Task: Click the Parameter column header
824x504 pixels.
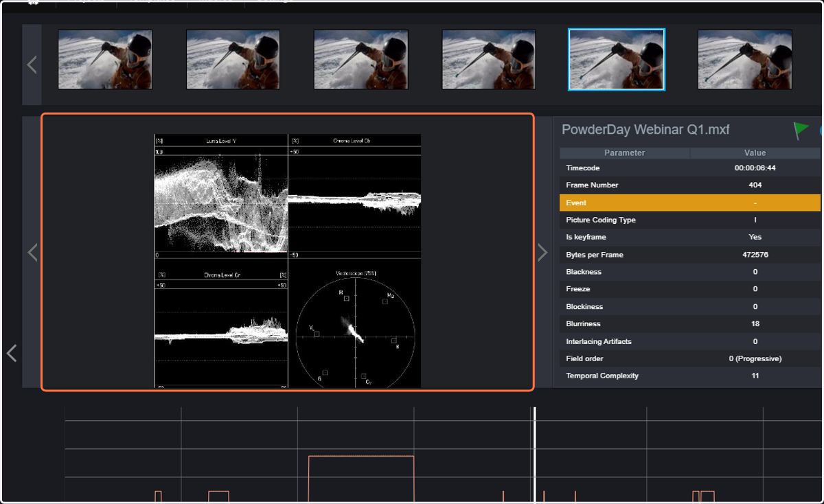Action: 624,153
